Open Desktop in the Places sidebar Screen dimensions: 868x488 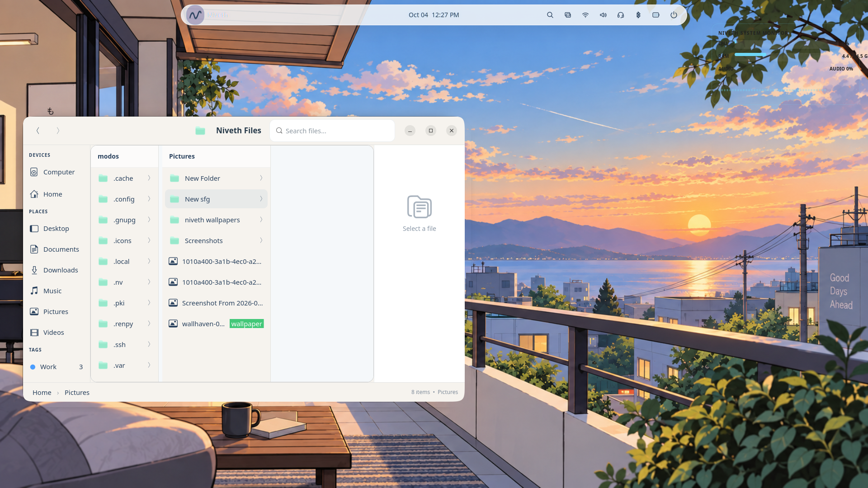[57, 229]
